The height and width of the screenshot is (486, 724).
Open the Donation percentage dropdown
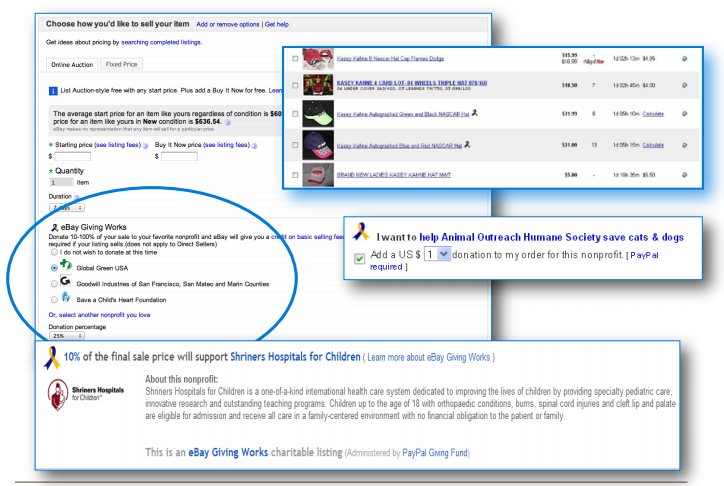coord(67,336)
